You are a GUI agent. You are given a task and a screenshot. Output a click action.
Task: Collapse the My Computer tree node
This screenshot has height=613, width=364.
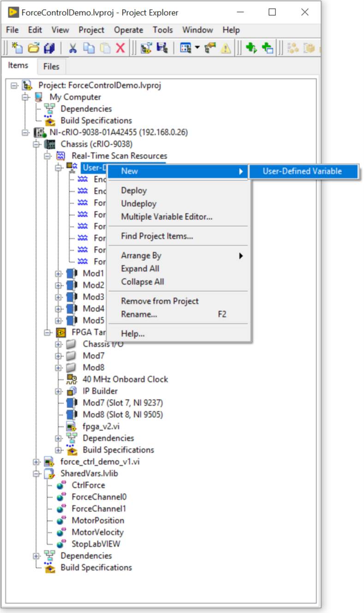pyautogui.click(x=25, y=97)
